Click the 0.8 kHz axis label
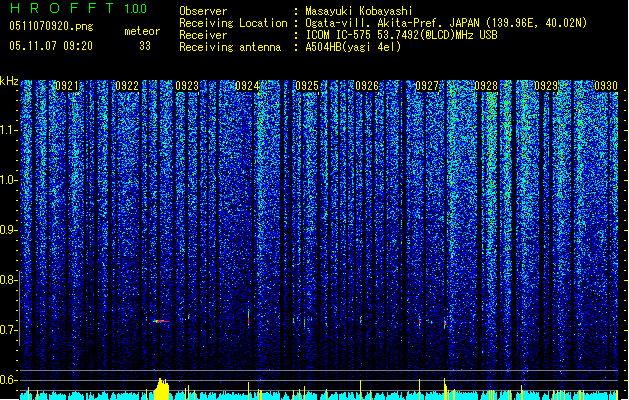 pos(9,280)
